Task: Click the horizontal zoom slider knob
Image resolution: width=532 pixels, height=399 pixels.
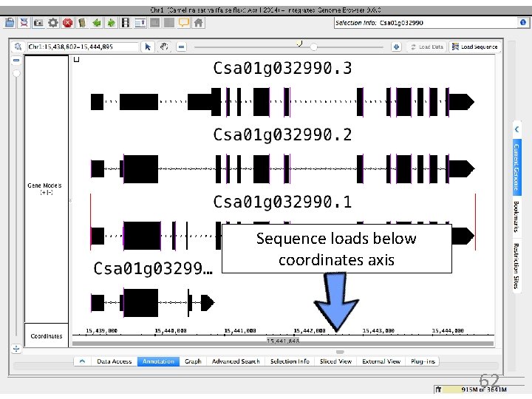Action: [314, 47]
